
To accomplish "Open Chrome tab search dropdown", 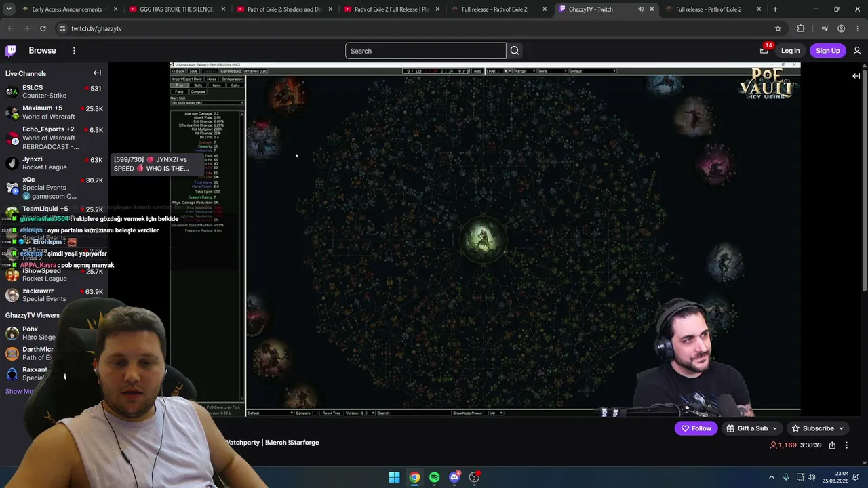I will click(9, 9).
